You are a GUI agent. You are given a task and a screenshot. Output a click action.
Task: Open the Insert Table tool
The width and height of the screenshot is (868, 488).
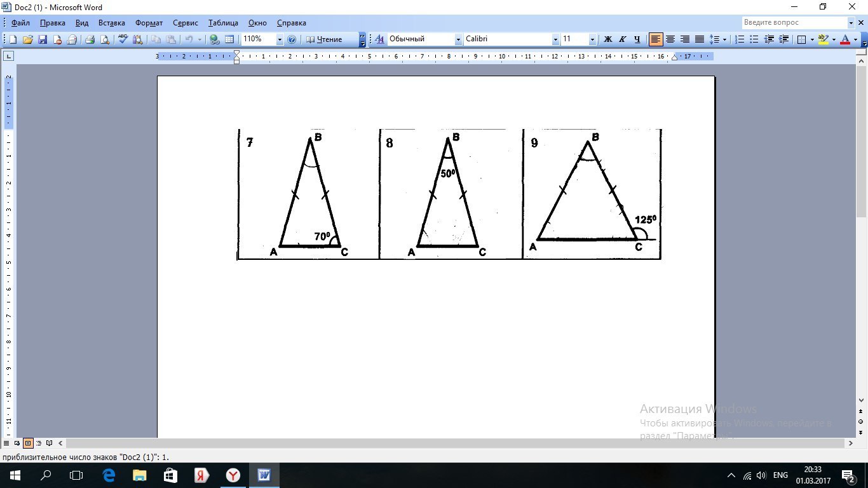point(230,39)
